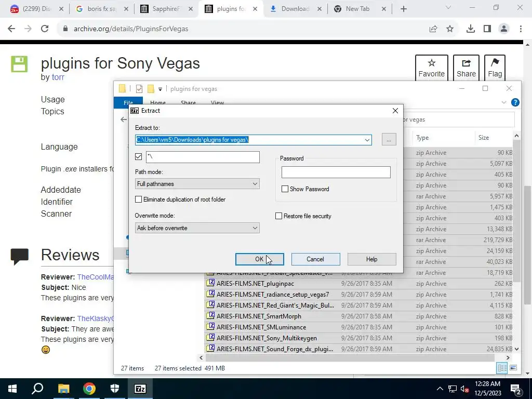Viewport: 532px width, 399px height.
Task: Favorite this archive.org item
Action: [432, 68]
